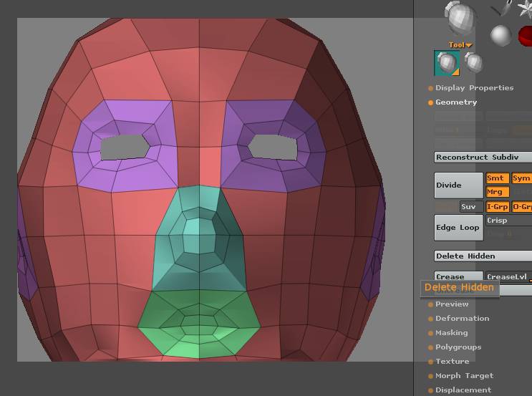The height and width of the screenshot is (396, 532).
Task: Collapse the Geometry section
Action: [x=456, y=102]
